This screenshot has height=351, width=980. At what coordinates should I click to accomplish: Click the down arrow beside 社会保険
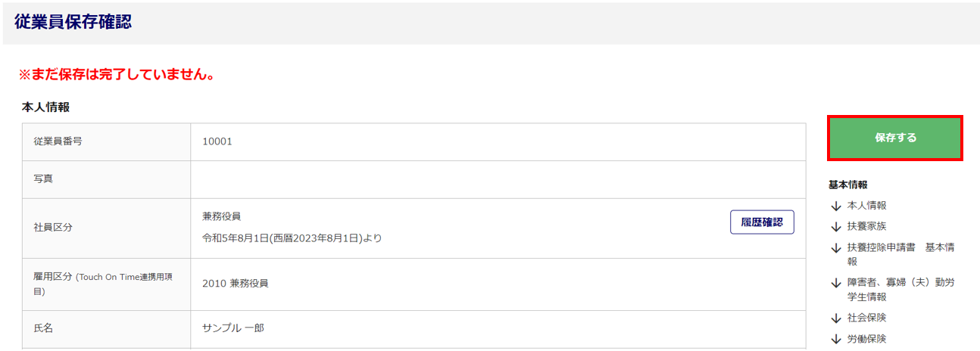tap(836, 318)
